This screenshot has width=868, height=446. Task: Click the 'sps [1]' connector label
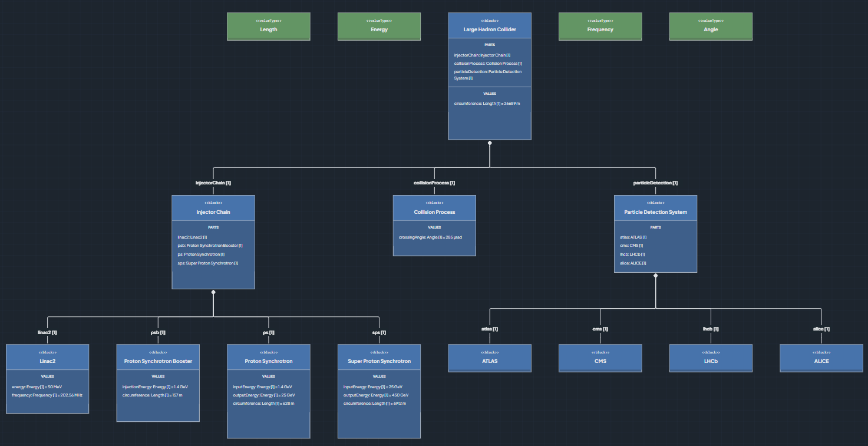coord(379,332)
